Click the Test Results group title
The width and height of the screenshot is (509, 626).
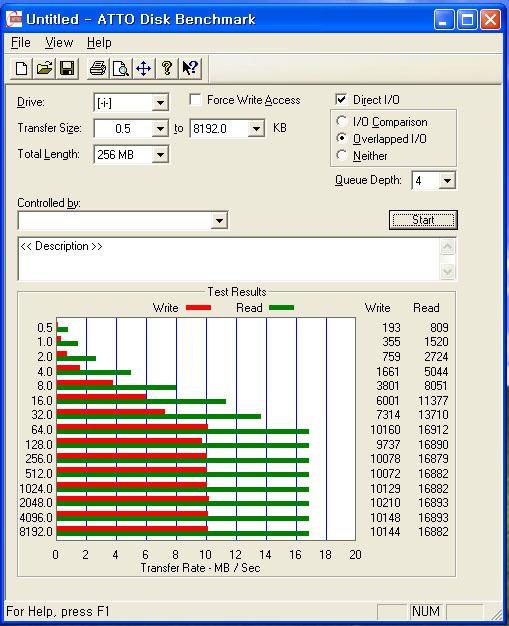237,292
